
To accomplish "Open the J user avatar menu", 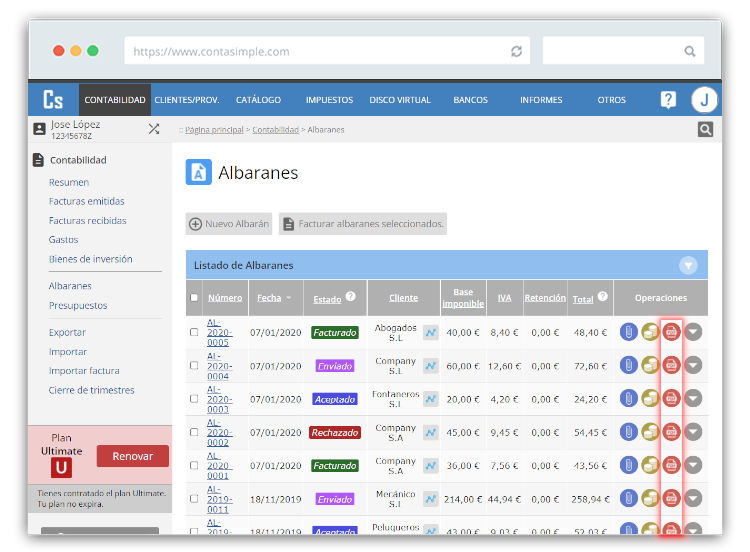I will click(x=704, y=99).
